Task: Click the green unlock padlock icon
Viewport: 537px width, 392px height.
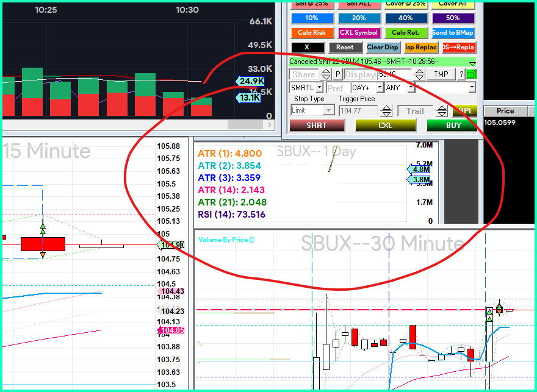Action: tap(471, 74)
